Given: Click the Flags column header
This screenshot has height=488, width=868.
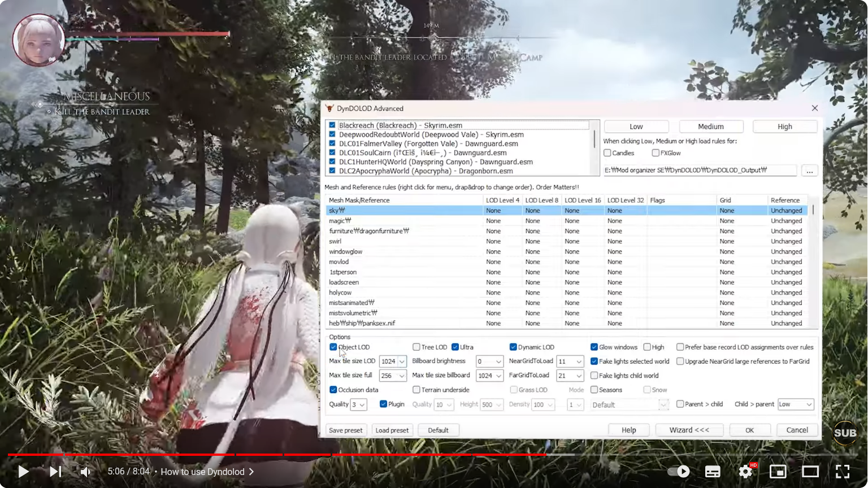Looking at the screenshot, I should pos(682,200).
